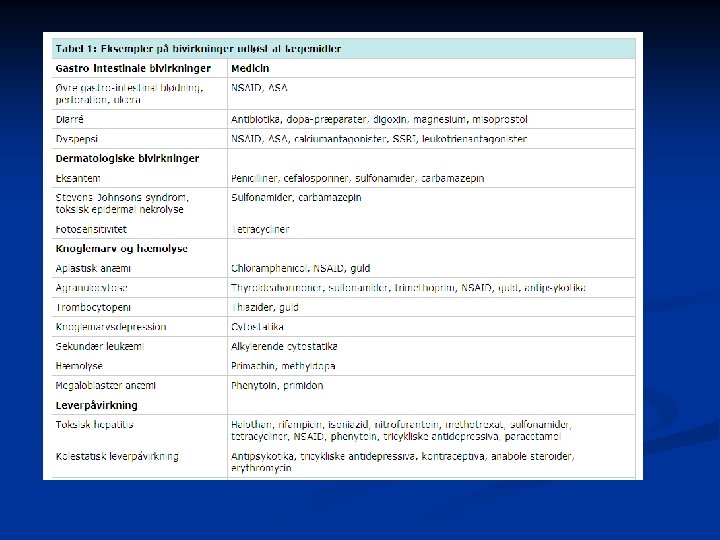Screen dimensions: 720x540
Task: Click the "Phenytoin, primidon" cell
Action: [277, 386]
